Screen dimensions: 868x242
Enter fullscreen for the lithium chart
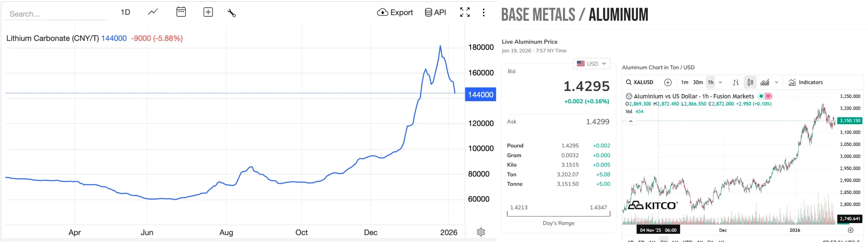465,12
